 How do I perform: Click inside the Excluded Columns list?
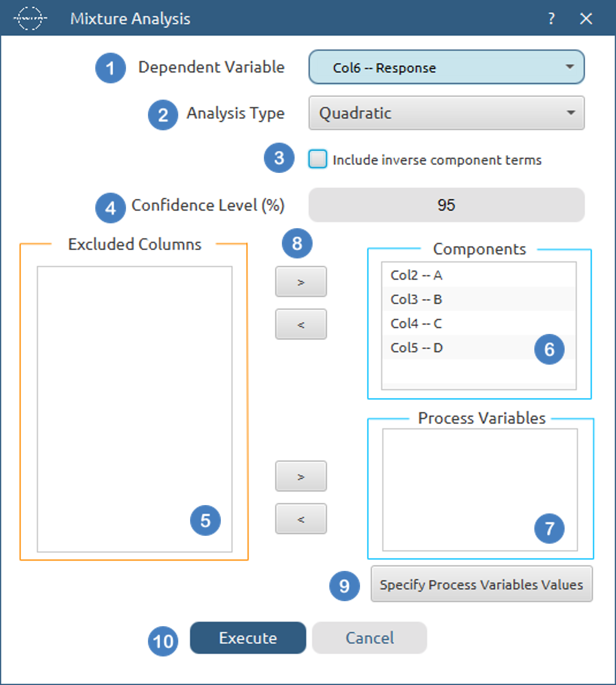pos(135,409)
